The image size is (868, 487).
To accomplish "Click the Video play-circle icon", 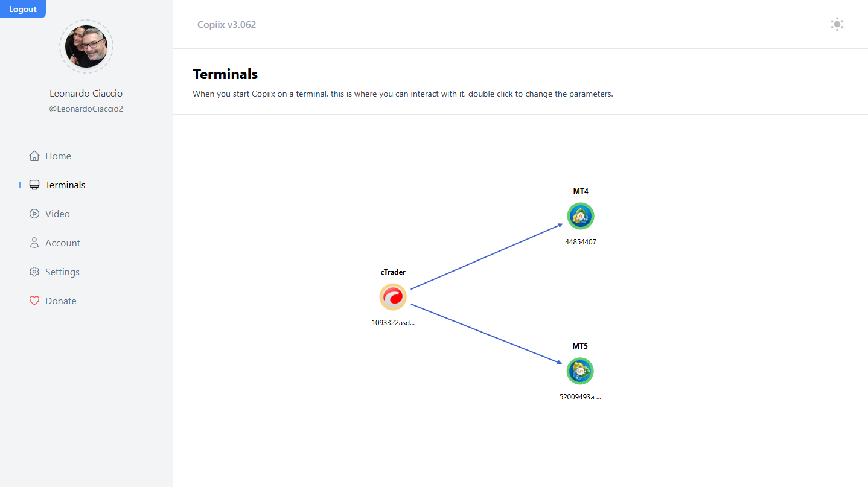I will (x=34, y=214).
